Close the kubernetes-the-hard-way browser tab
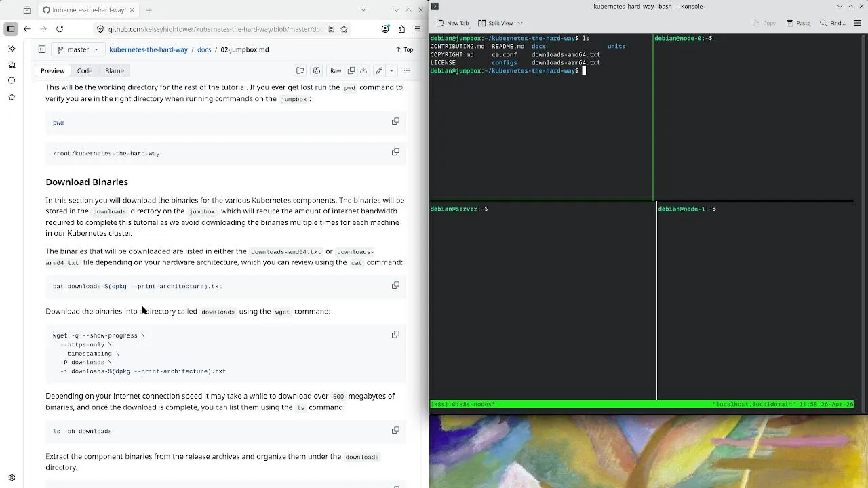The width and height of the screenshot is (868, 488). pos(131,9)
